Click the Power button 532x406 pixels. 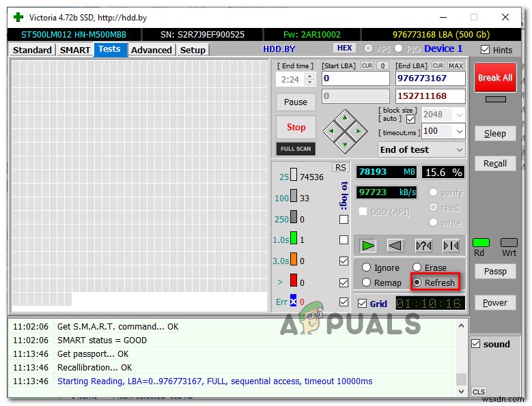495,303
